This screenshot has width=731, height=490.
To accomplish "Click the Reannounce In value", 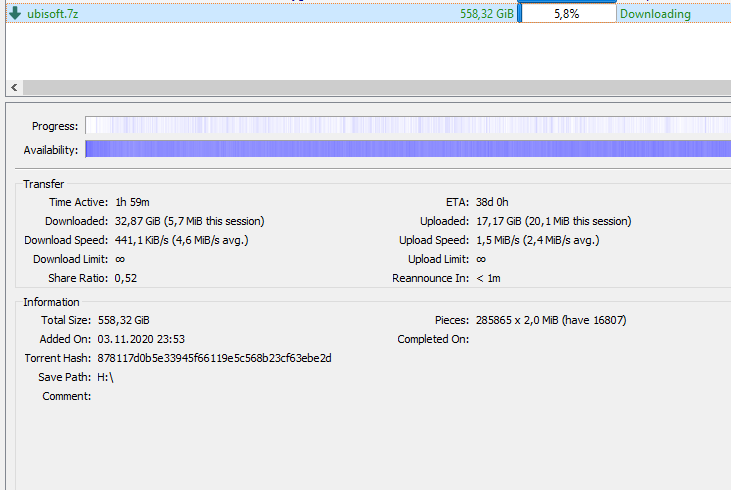I will (x=489, y=278).
